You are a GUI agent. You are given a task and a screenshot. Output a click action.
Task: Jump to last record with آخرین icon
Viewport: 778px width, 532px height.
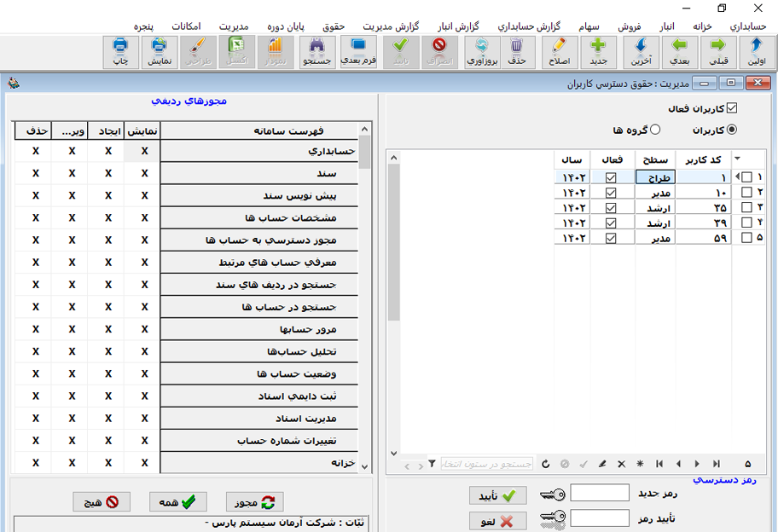[641, 51]
